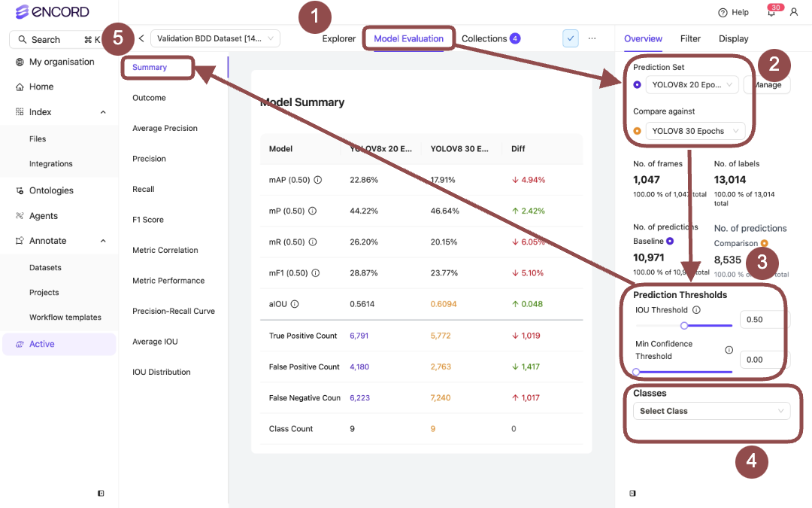Switch to the Filter tab
The height and width of the screenshot is (508, 812).
[690, 39]
